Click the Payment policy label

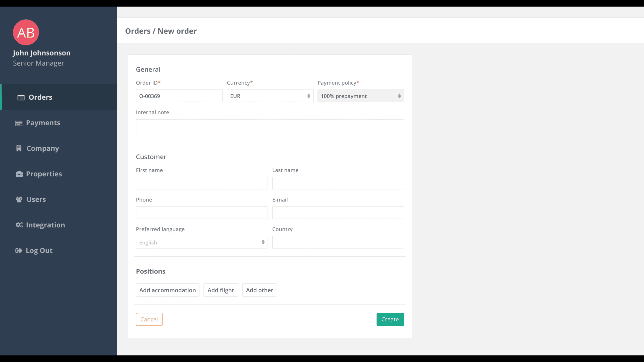[x=338, y=83]
